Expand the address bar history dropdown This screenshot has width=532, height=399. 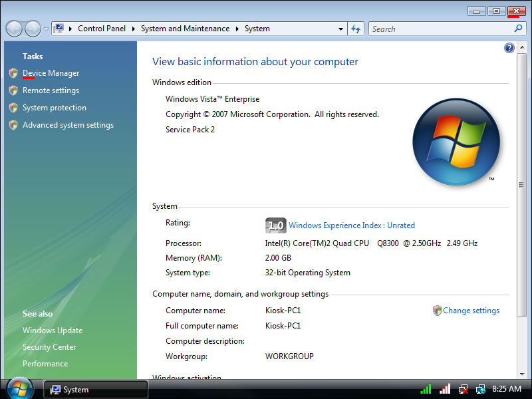click(340, 29)
